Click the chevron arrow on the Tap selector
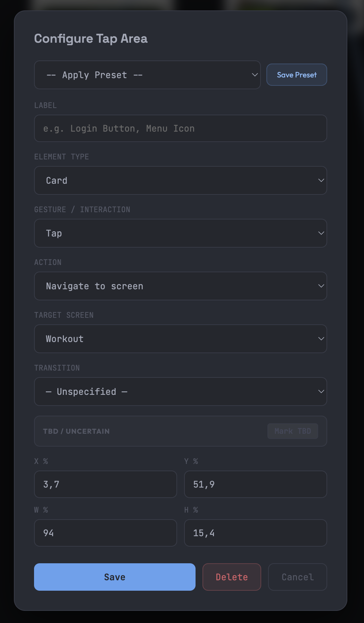Image resolution: width=364 pixels, height=623 pixels. (321, 233)
